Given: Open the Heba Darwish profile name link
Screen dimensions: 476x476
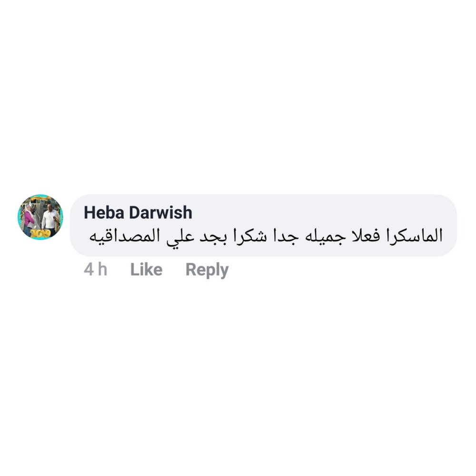Looking at the screenshot, I should pos(138,212).
